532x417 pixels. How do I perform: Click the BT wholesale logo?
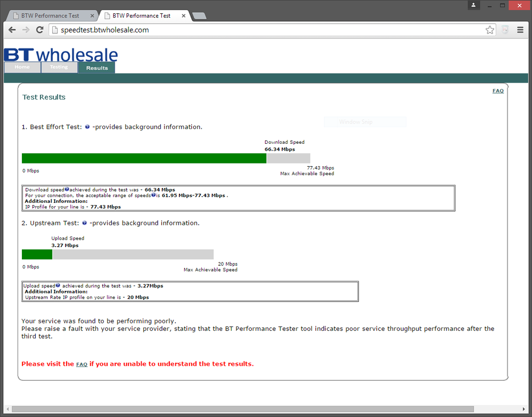tap(61, 54)
